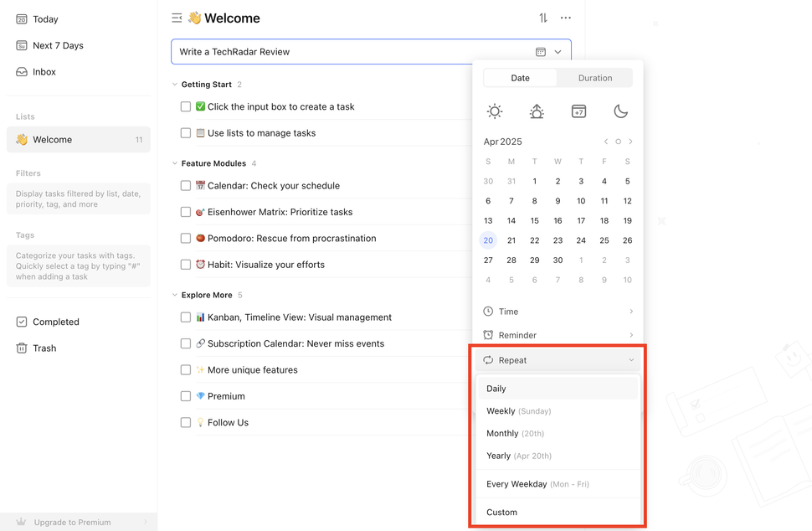Choose 'Every Weekday (Mon - Fri)' repeat option
Image resolution: width=812 pixels, height=531 pixels.
tap(534, 483)
